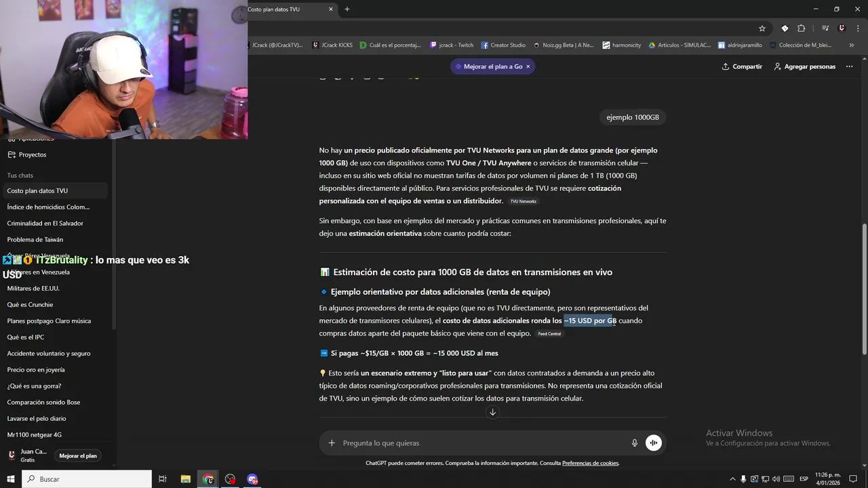Bookmark this page with the star icon
The height and width of the screenshot is (488, 868).
click(x=762, y=28)
